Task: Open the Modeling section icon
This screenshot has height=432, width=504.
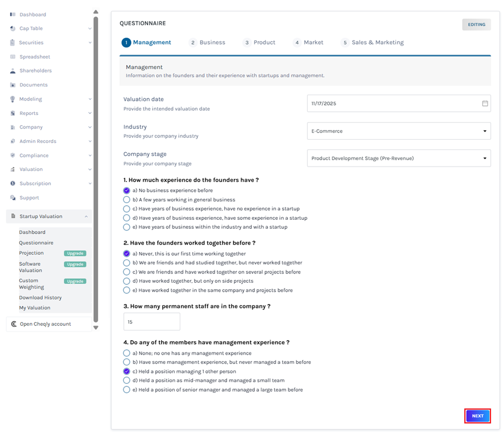Action: tap(13, 99)
